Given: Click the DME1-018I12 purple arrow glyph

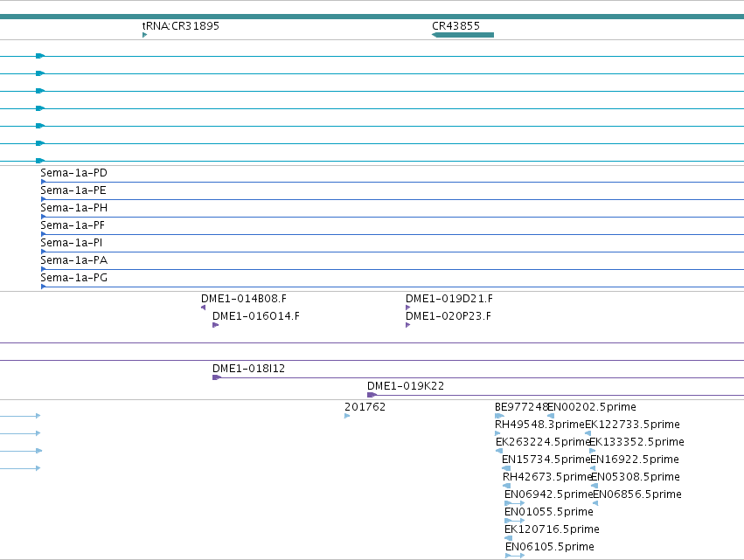Looking at the screenshot, I should pos(217,377).
